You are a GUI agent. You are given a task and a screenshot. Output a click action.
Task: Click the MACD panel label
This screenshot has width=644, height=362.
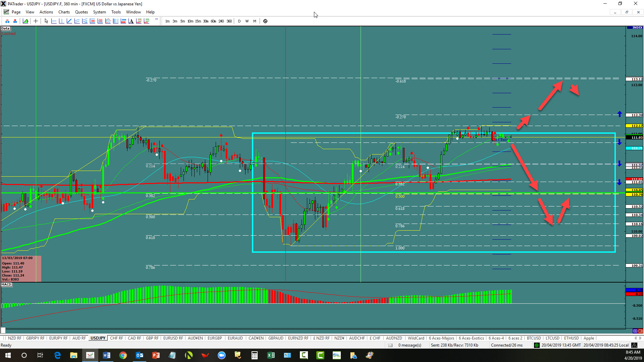[x=6, y=285]
